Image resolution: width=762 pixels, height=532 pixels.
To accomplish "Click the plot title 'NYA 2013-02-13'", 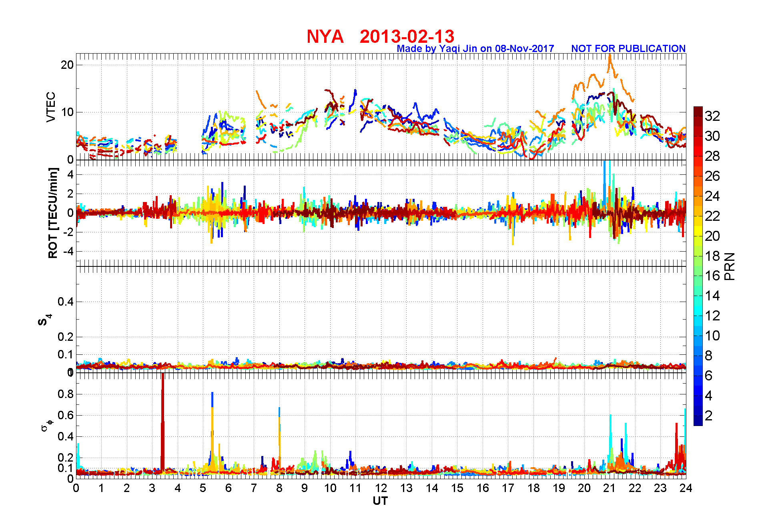I will (380, 36).
